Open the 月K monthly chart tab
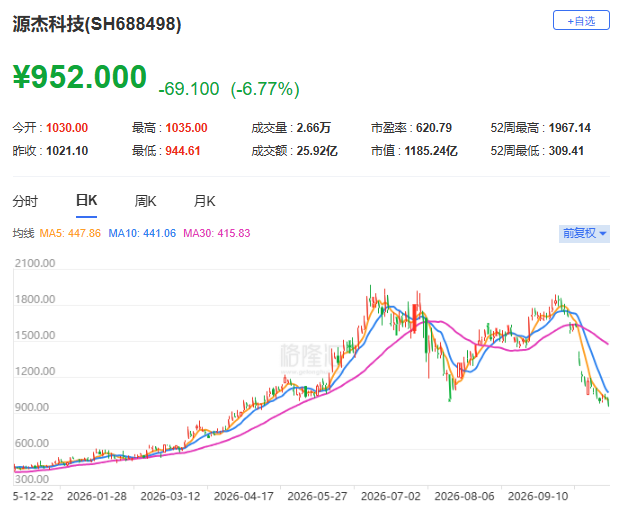The image size is (622, 507). (204, 201)
